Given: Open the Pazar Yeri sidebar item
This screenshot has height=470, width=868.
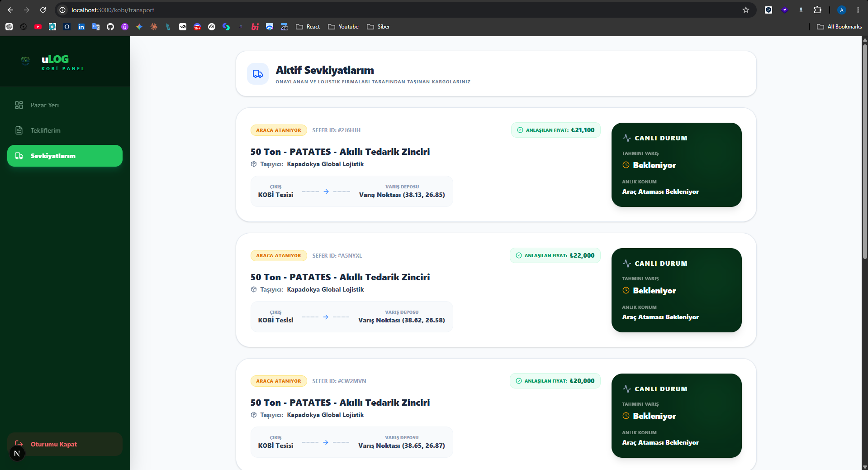Looking at the screenshot, I should point(65,105).
